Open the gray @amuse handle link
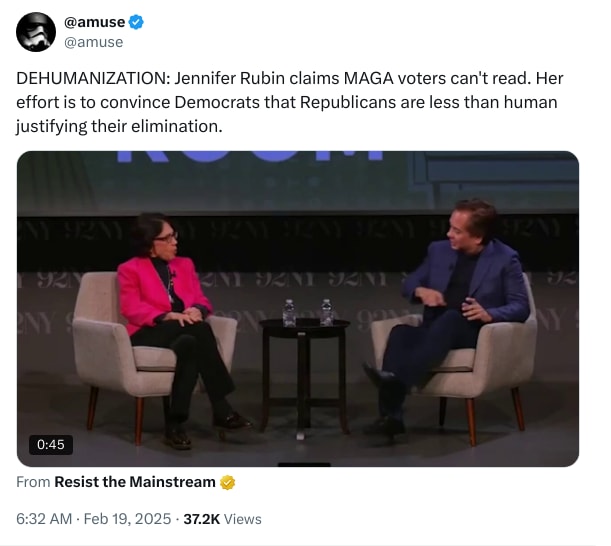The image size is (611, 546). (x=93, y=42)
